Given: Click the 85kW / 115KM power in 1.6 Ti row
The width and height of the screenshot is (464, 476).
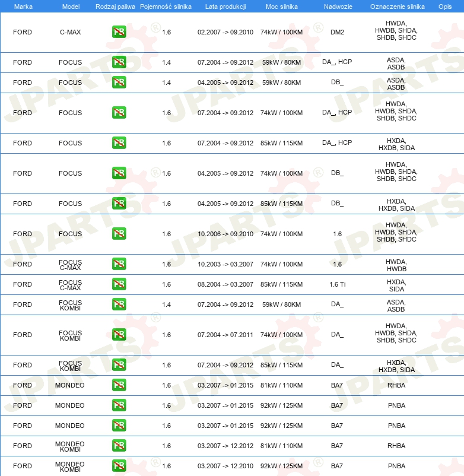Looking at the screenshot, I should (x=281, y=284).
